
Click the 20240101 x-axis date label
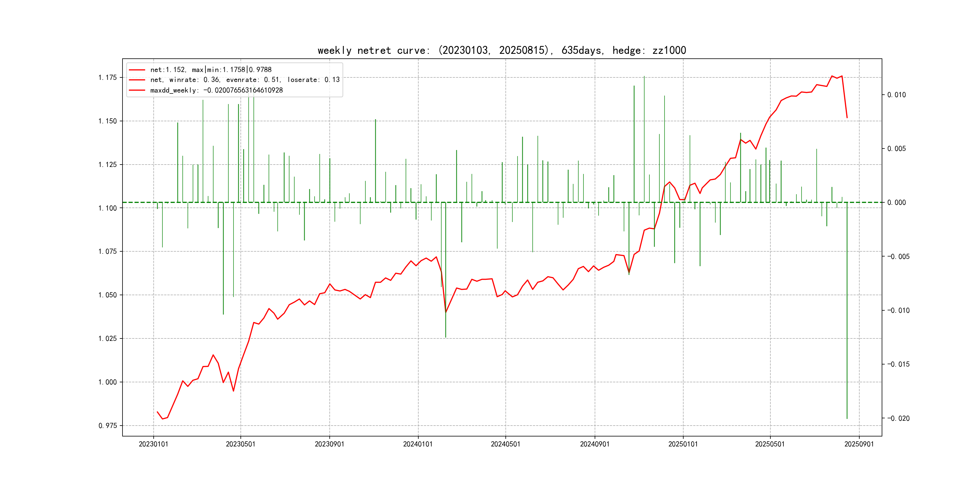[x=418, y=444]
